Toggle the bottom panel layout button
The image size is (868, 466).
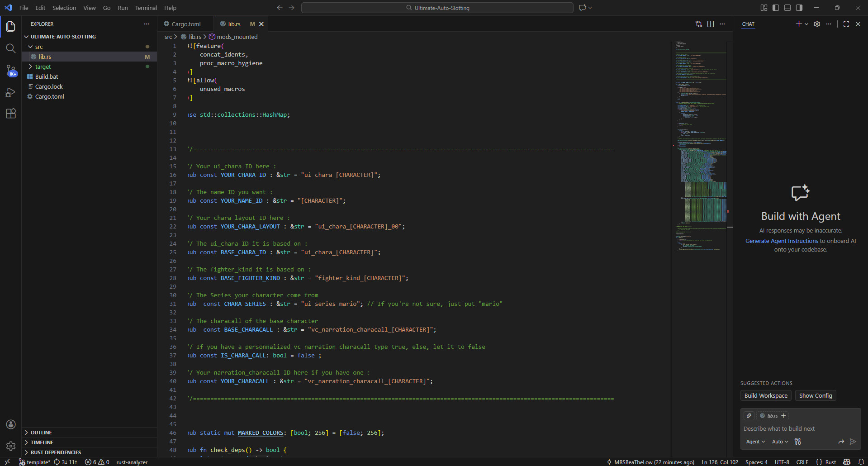(787, 8)
